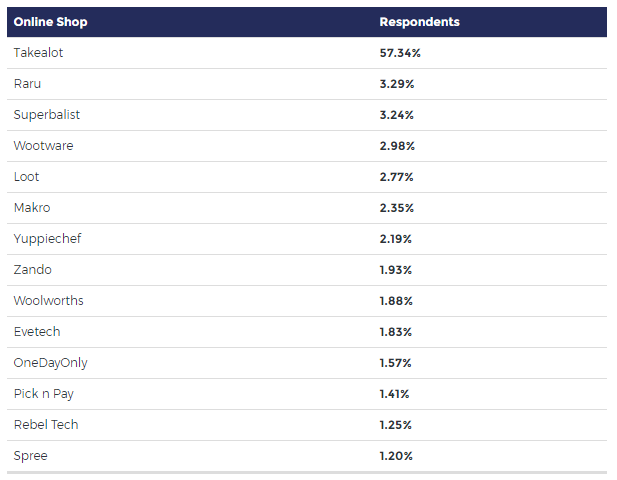Image resolution: width=617 pixels, height=480 pixels.
Task: Select the Woolworths shop name
Action: (48, 301)
